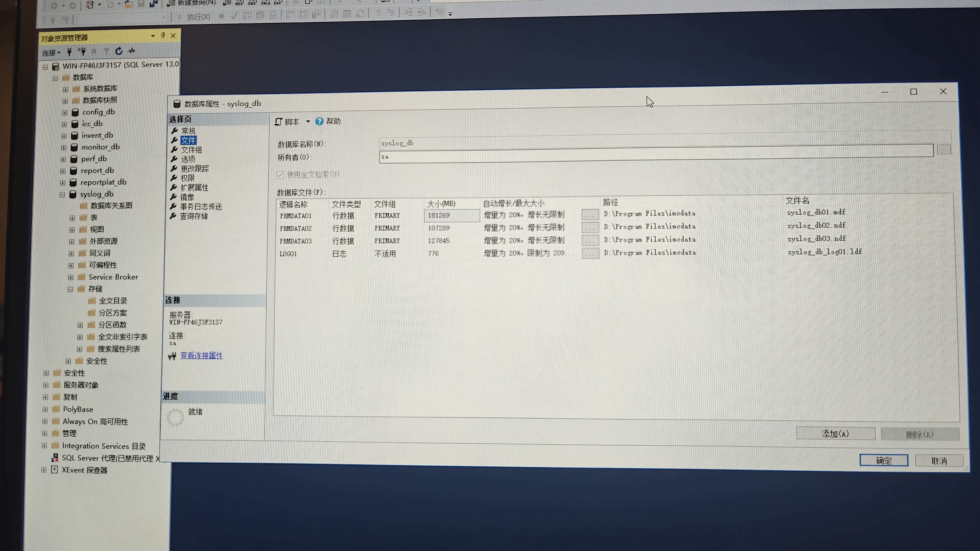This screenshot has width=980, height=551.
Task: Open the 查看连接属性 link
Action: pyautogui.click(x=201, y=356)
